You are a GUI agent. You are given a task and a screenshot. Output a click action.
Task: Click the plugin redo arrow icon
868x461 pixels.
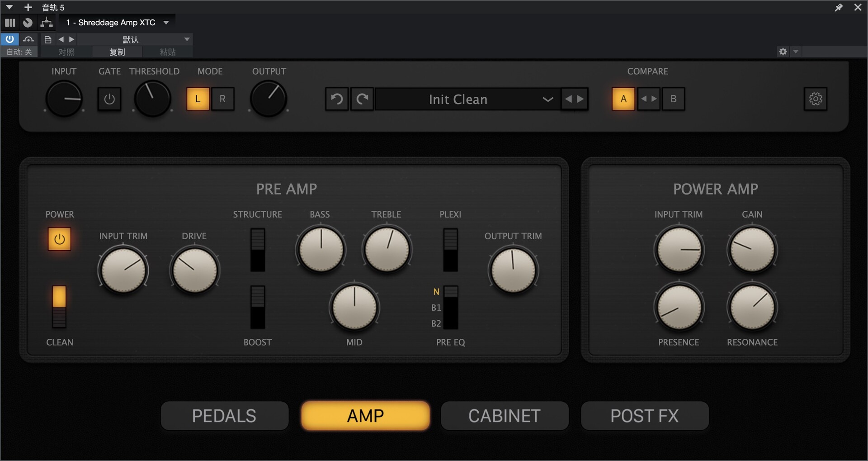pos(362,99)
